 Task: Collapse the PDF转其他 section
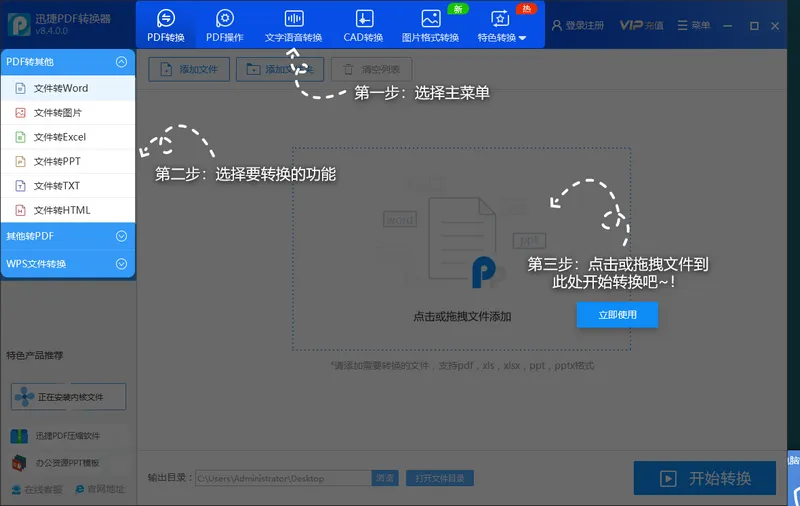tap(121, 62)
